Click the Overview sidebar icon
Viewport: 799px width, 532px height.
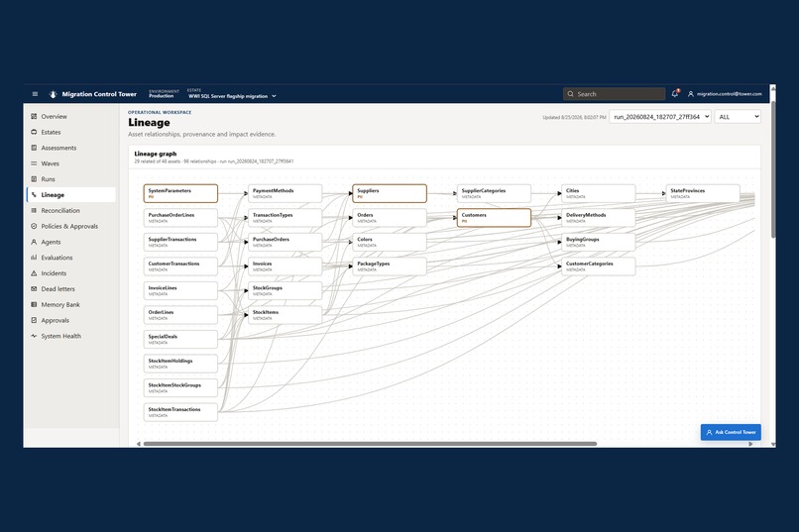[x=34, y=117]
